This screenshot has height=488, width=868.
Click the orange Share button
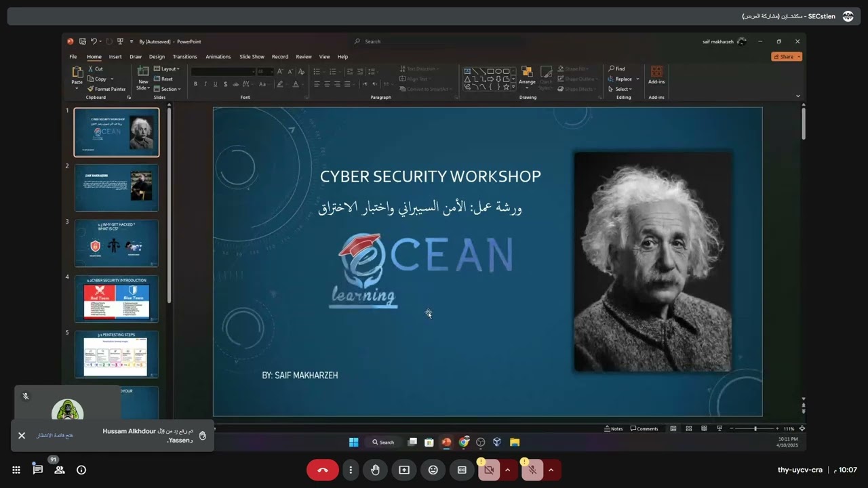tap(787, 56)
